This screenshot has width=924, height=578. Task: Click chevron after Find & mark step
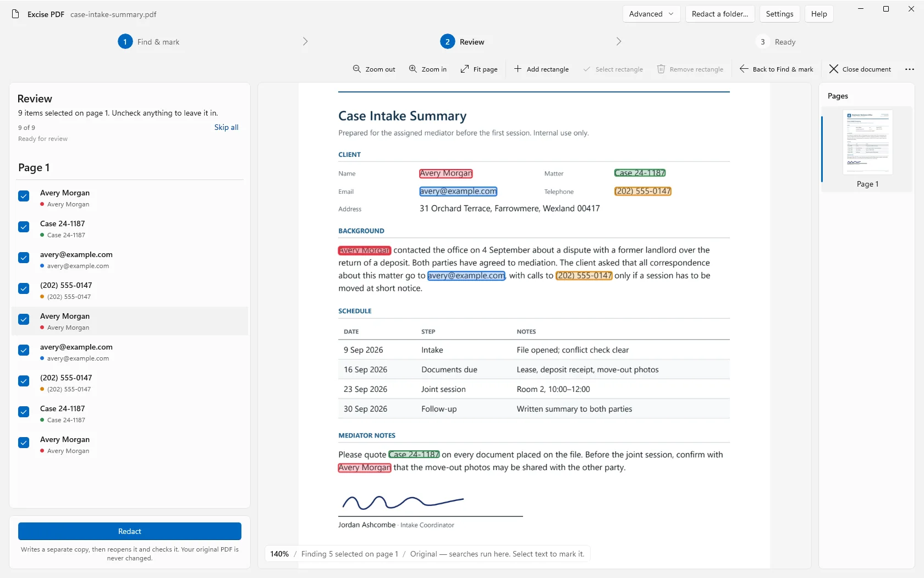(x=305, y=42)
